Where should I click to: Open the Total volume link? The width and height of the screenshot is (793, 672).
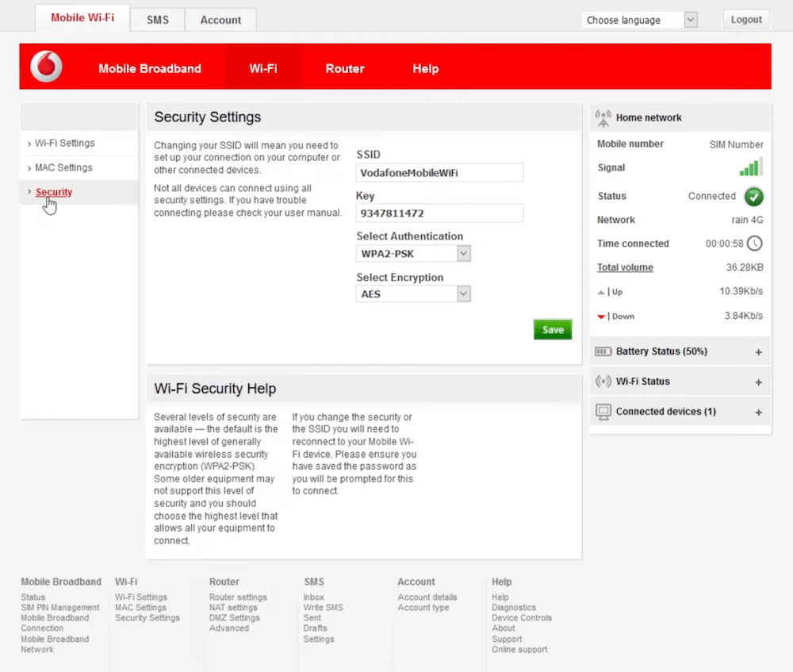tap(625, 267)
